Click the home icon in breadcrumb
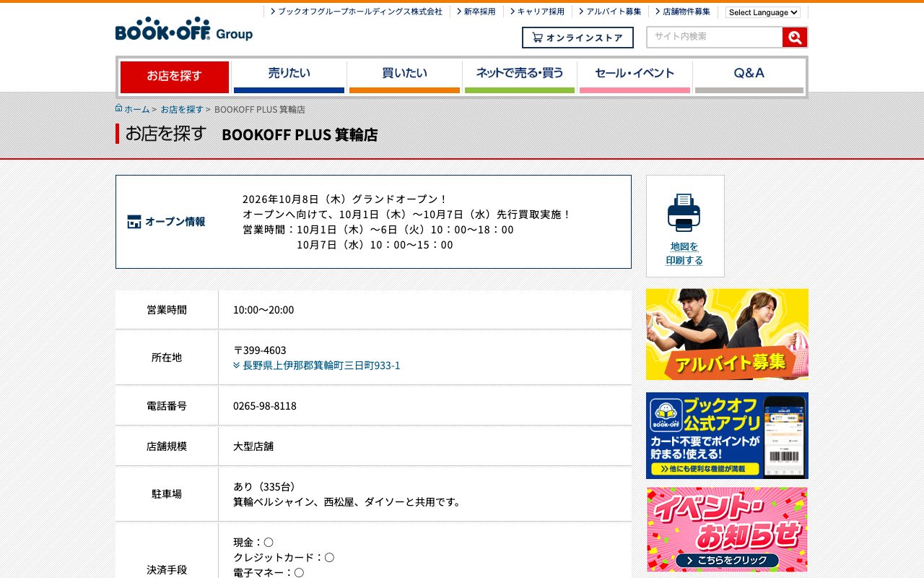This screenshot has width=924, height=578. 118,108
